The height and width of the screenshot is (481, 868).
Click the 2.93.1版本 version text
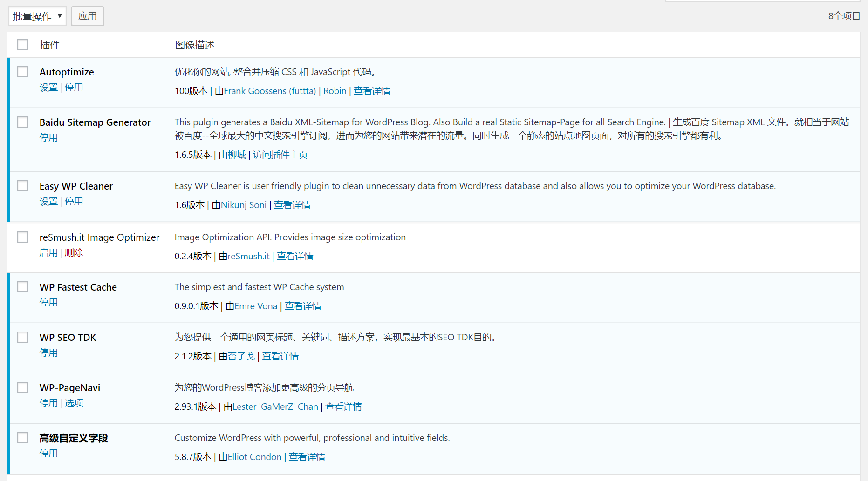196,407
